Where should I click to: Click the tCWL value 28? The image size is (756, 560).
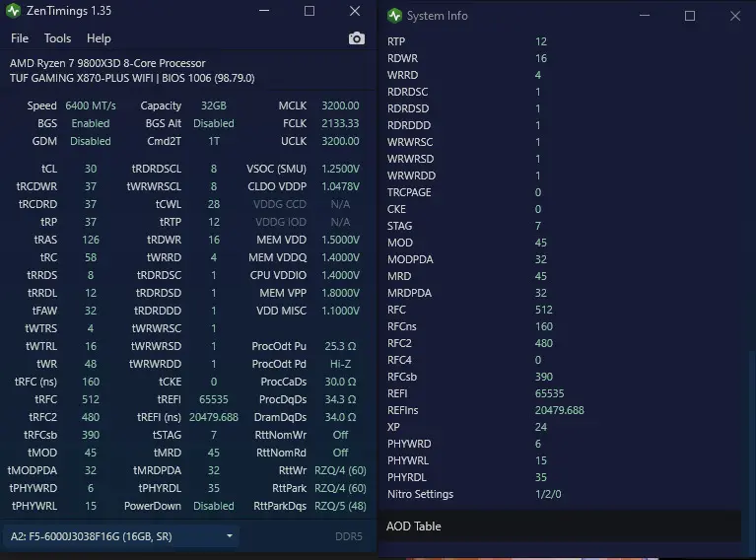point(214,204)
